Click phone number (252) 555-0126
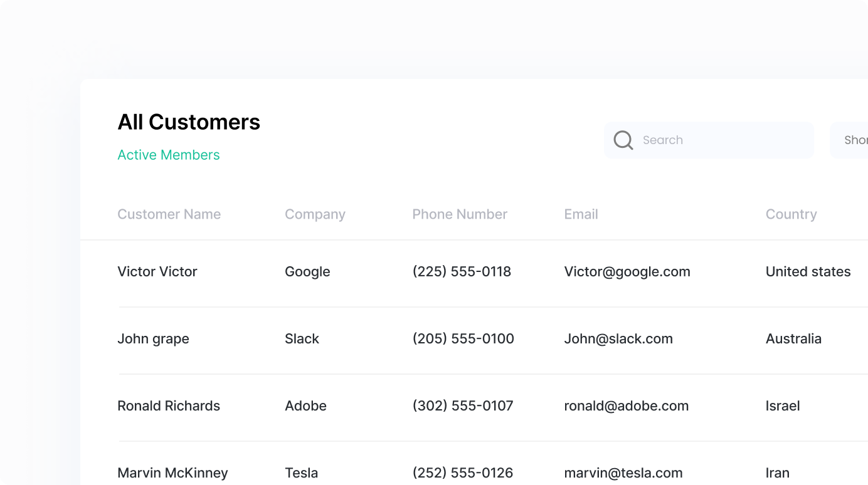Image resolution: width=868 pixels, height=485 pixels. click(463, 472)
